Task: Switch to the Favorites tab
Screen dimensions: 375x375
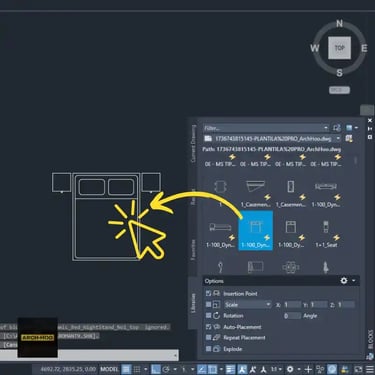Action: tap(193, 250)
